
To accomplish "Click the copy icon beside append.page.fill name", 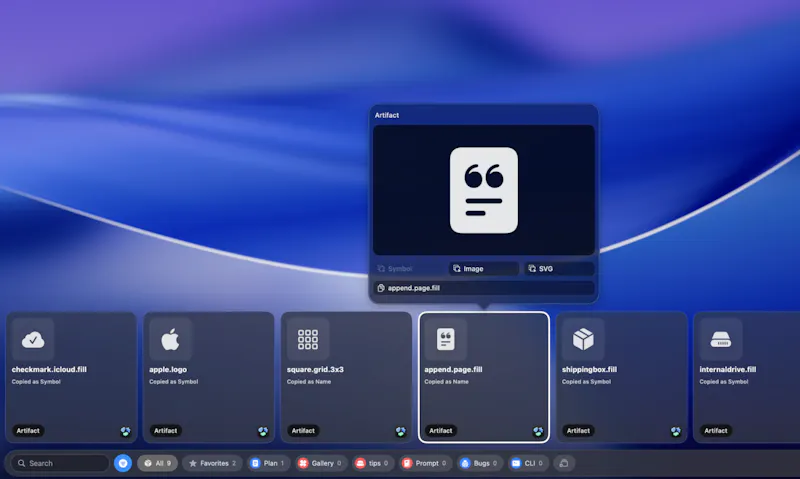I will (x=381, y=288).
